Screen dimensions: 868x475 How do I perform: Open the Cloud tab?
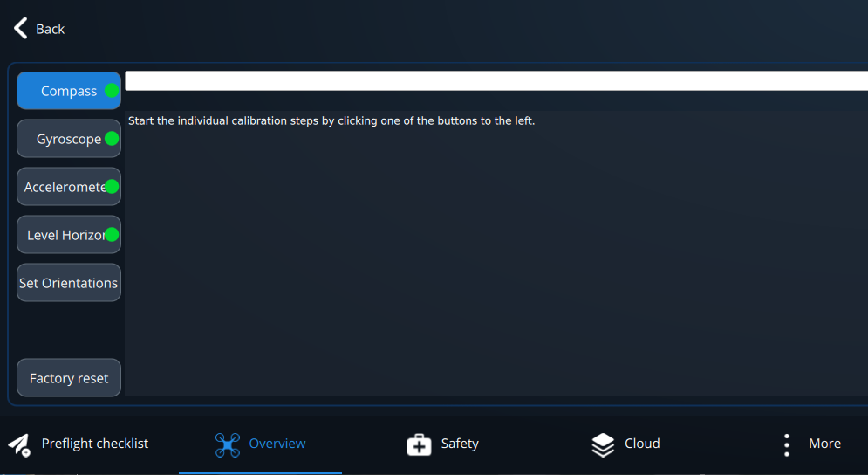(625, 444)
